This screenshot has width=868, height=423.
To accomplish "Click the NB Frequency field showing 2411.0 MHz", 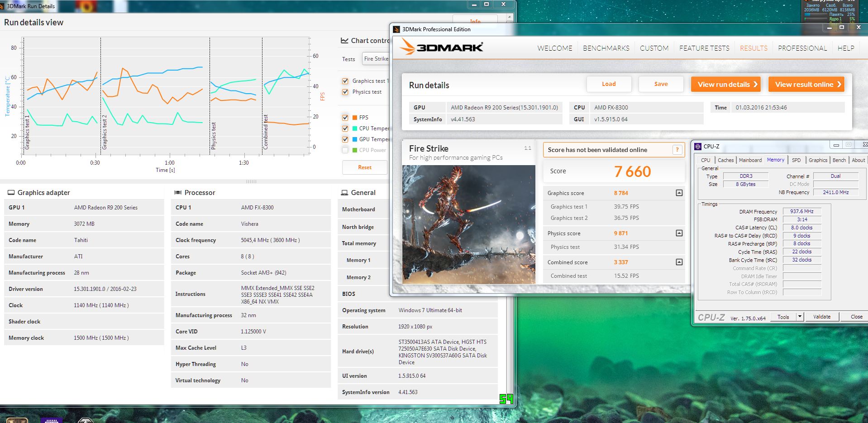I will [x=836, y=192].
